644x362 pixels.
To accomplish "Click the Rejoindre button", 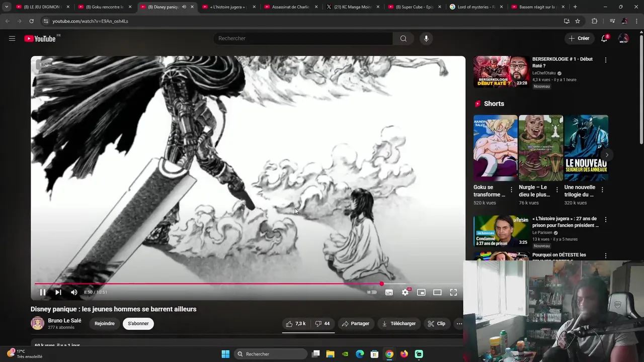I will 105,324.
